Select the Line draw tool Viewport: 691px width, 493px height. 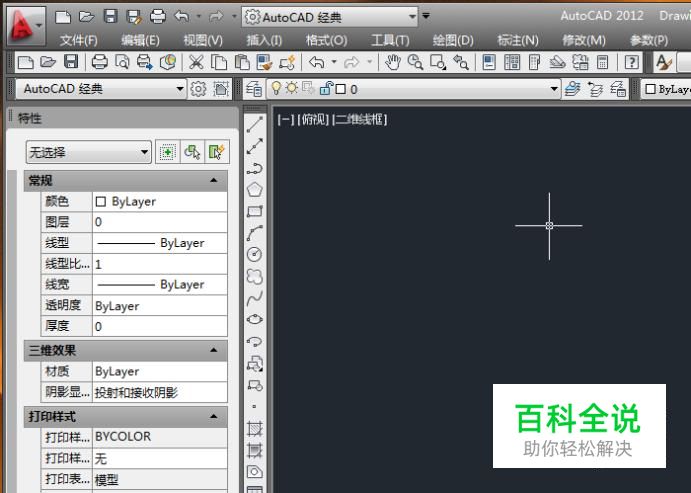click(x=255, y=124)
